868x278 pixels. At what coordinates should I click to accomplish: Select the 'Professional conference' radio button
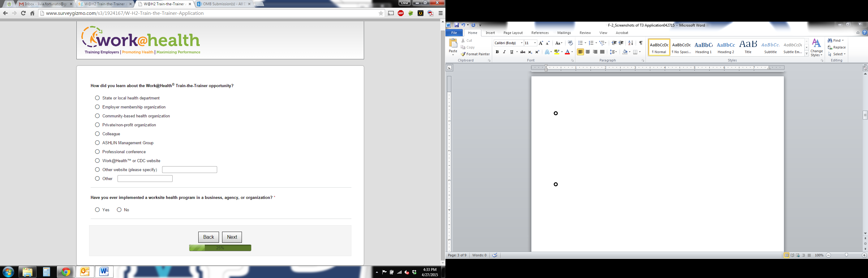97,152
